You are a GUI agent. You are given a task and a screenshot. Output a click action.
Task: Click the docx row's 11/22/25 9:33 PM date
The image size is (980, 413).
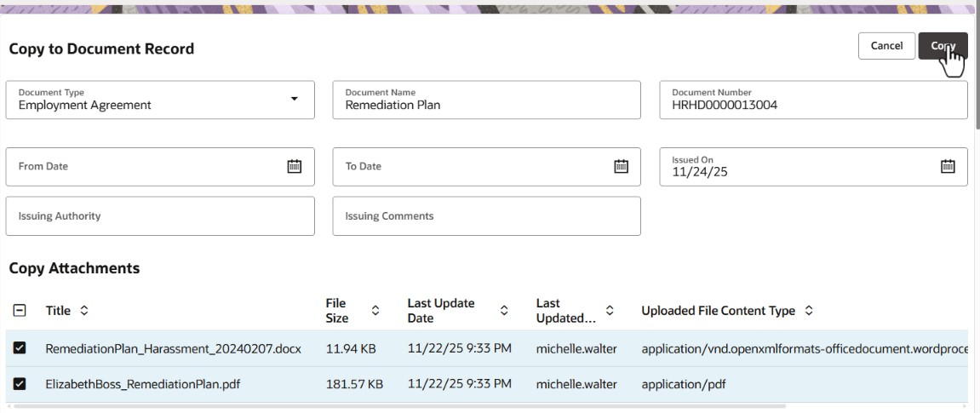pyautogui.click(x=460, y=348)
